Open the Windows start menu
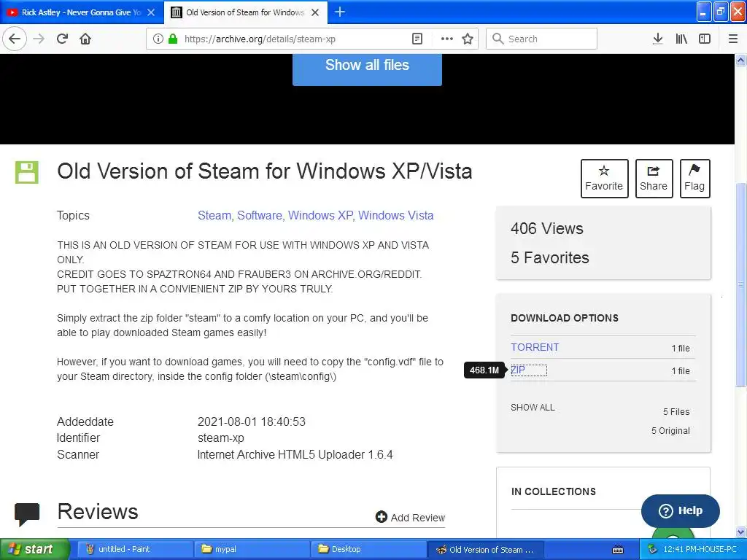The width and height of the screenshot is (747, 560). (x=34, y=549)
